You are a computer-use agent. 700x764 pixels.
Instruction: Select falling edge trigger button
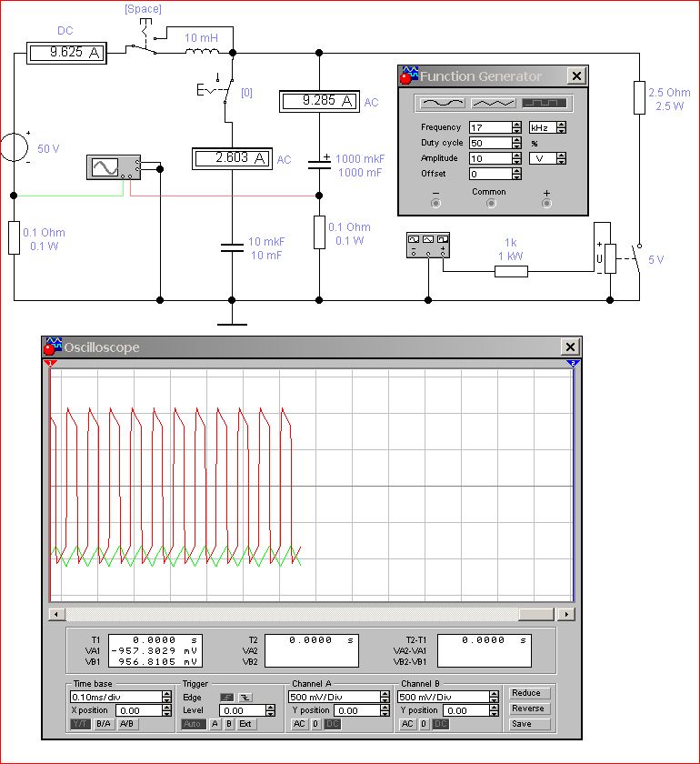245,697
